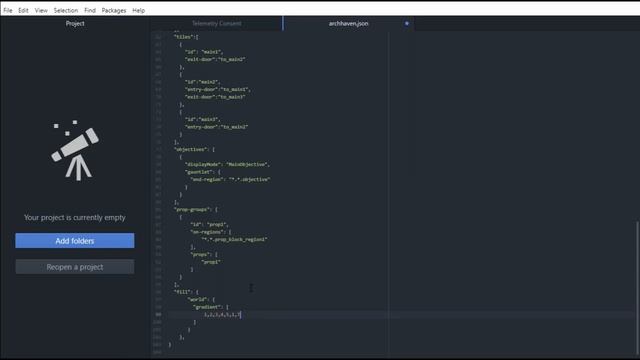Open the View menu
Viewport: 640px width, 360px height.
point(41,10)
